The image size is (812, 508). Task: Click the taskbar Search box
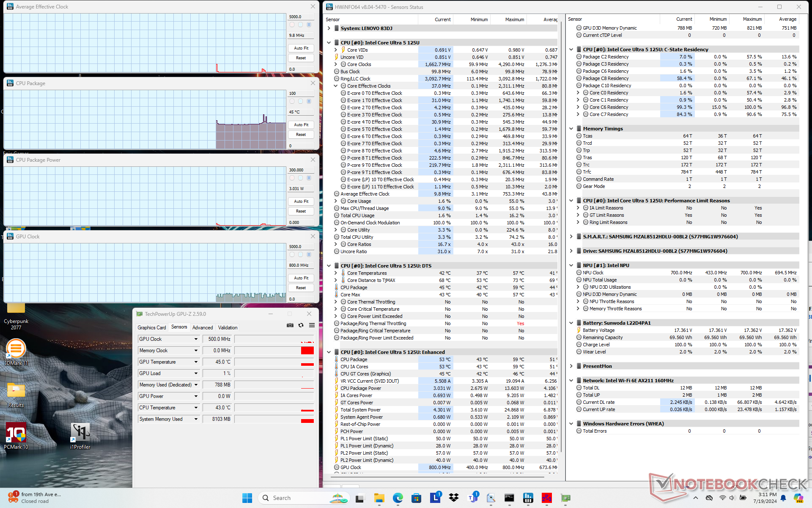coord(282,498)
